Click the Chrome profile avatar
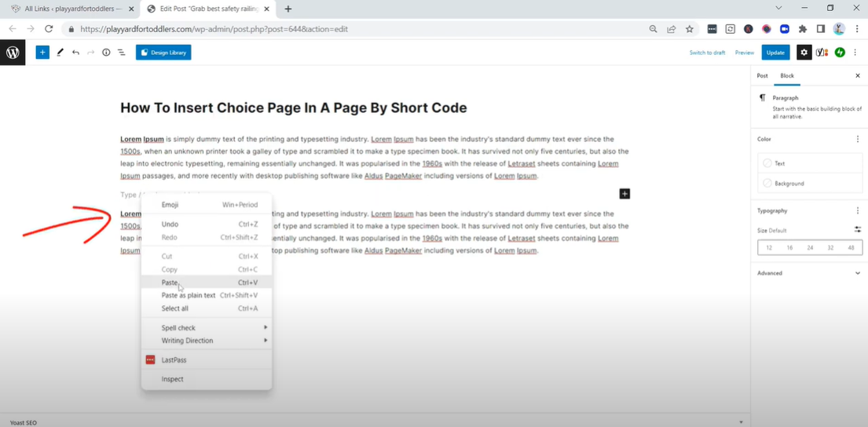 (x=839, y=29)
